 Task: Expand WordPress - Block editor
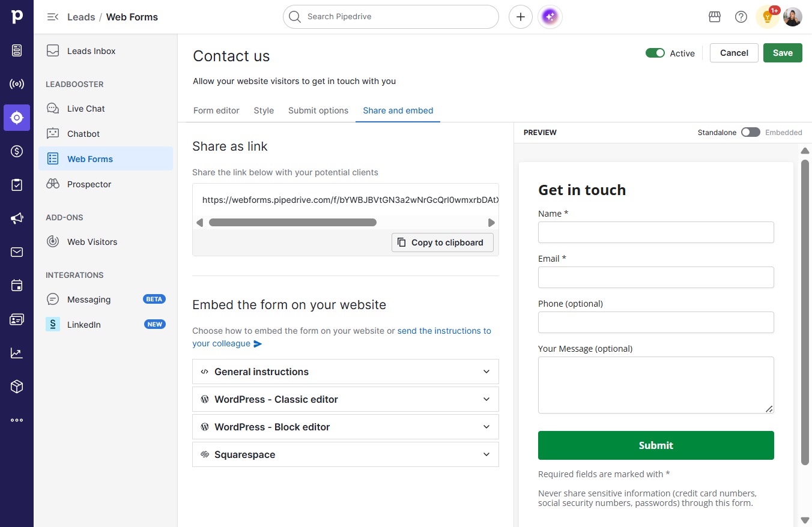345,427
